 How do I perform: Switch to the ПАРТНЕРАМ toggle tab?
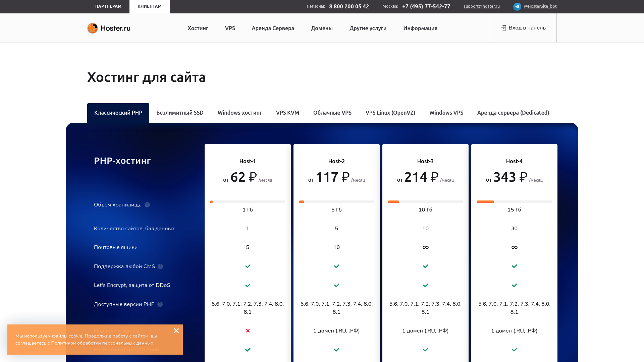coord(108,6)
